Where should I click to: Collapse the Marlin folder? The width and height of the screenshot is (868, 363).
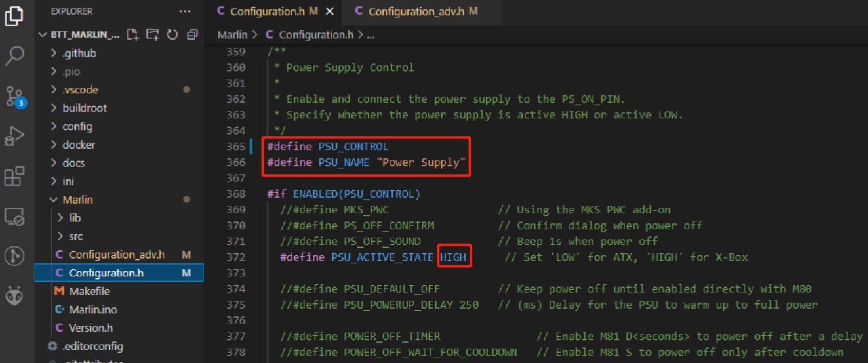pos(77,199)
